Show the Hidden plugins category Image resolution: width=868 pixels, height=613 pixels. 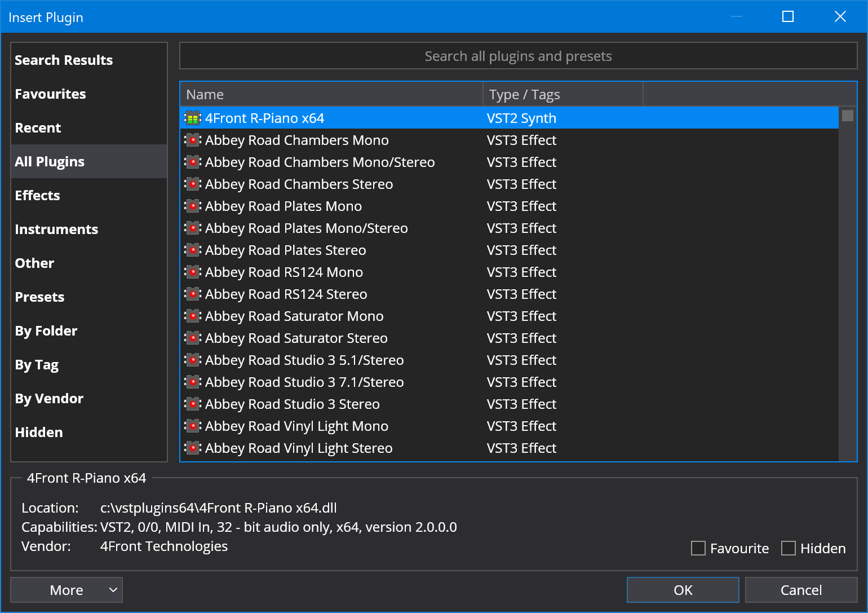89,432
